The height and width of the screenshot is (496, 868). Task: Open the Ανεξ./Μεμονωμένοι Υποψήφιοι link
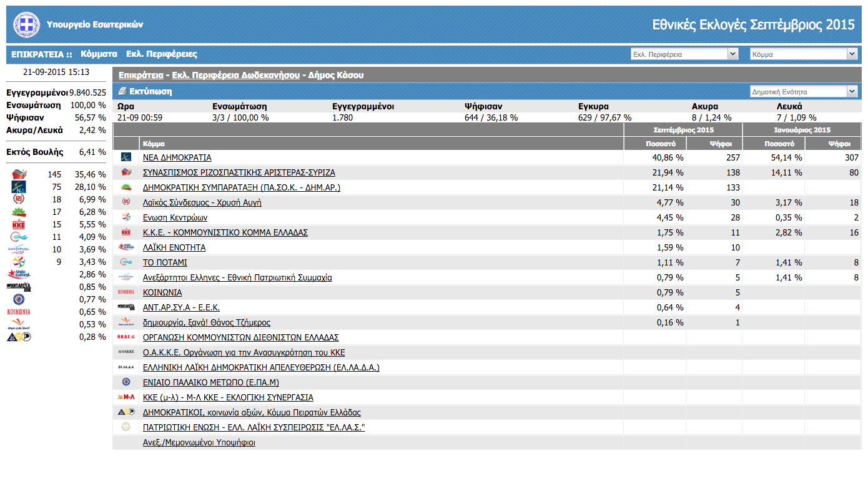(199, 442)
